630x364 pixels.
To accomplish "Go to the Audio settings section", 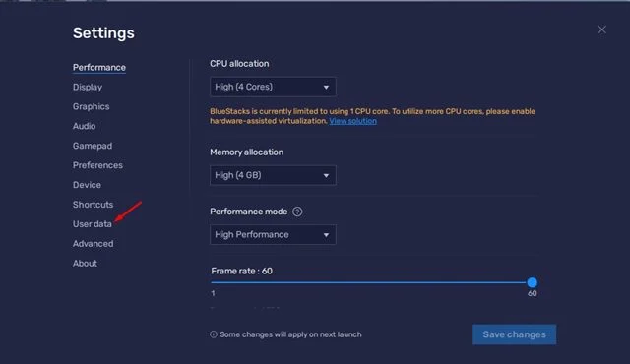I will pyautogui.click(x=84, y=126).
